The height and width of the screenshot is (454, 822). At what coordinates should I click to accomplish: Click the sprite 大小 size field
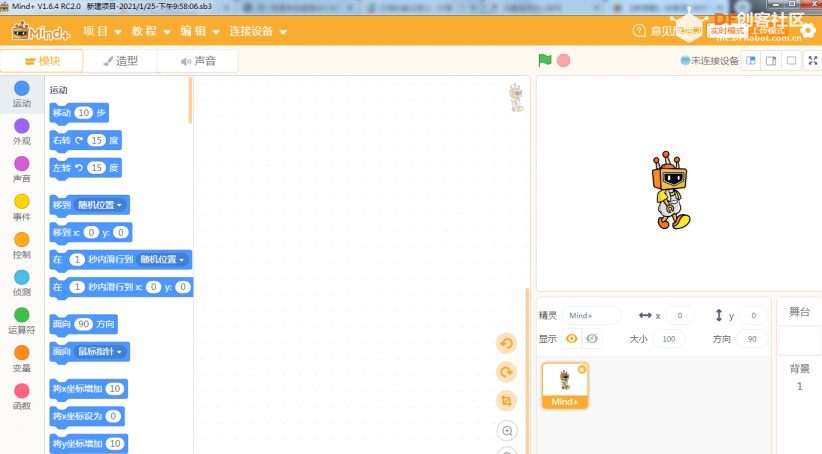tap(669, 339)
